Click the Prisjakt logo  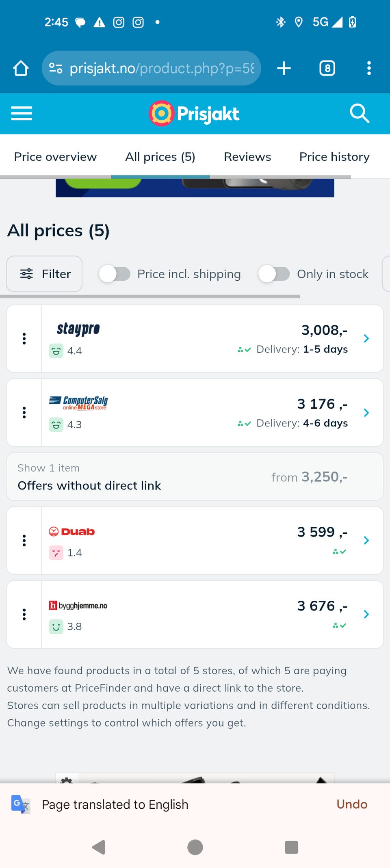pyautogui.click(x=194, y=113)
